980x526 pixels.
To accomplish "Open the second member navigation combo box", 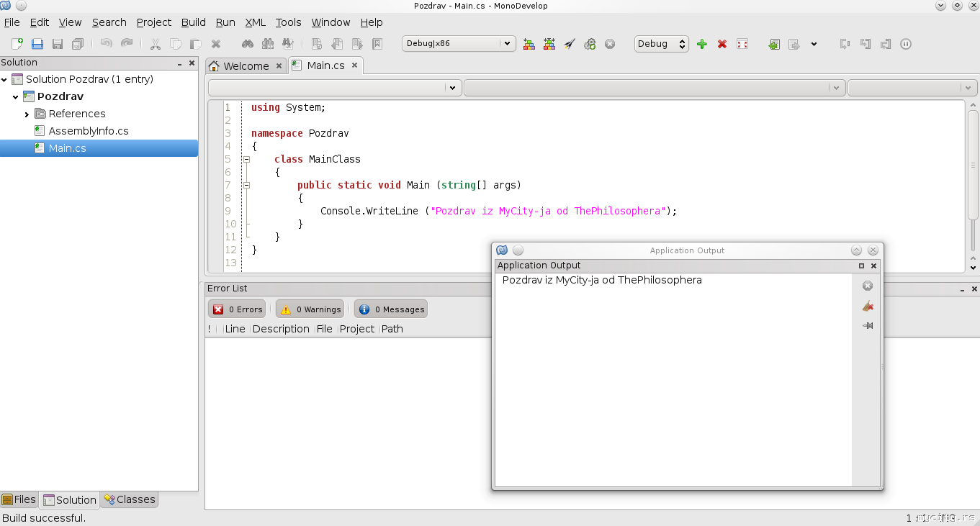I will click(x=655, y=88).
